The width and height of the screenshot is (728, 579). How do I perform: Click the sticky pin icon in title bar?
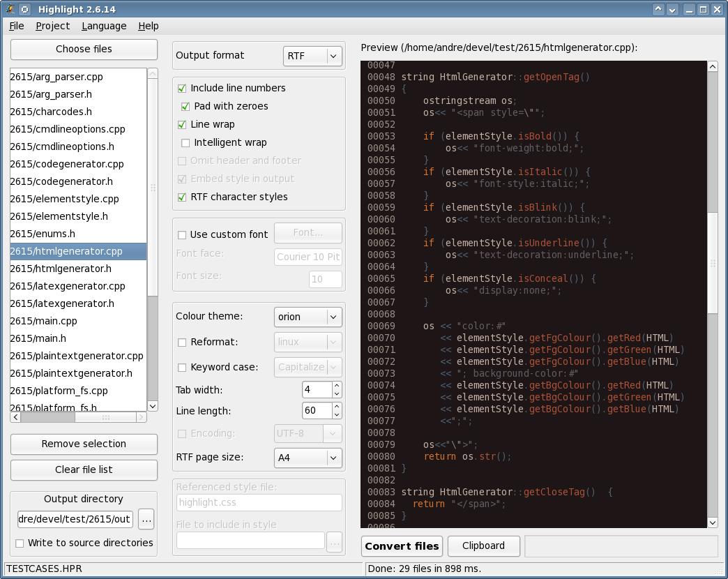pyautogui.click(x=25, y=9)
